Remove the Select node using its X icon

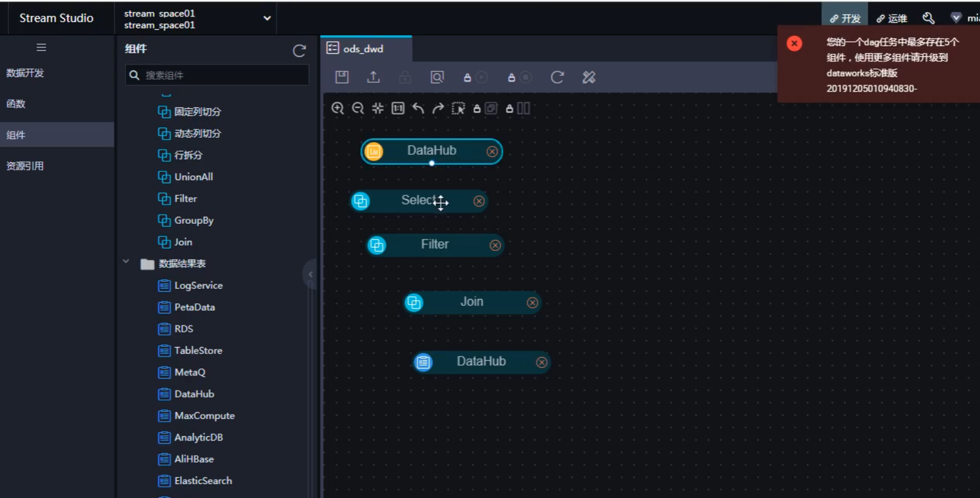[479, 201]
